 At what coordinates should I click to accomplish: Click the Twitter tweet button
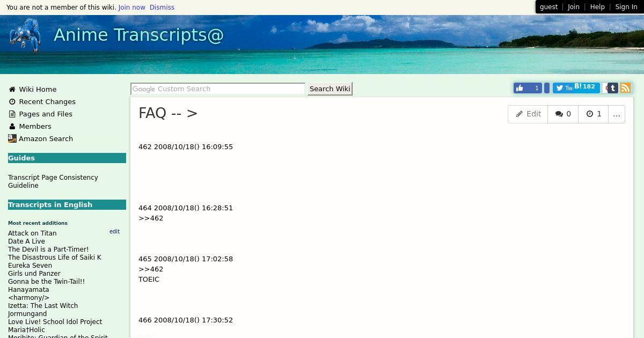[x=562, y=88]
